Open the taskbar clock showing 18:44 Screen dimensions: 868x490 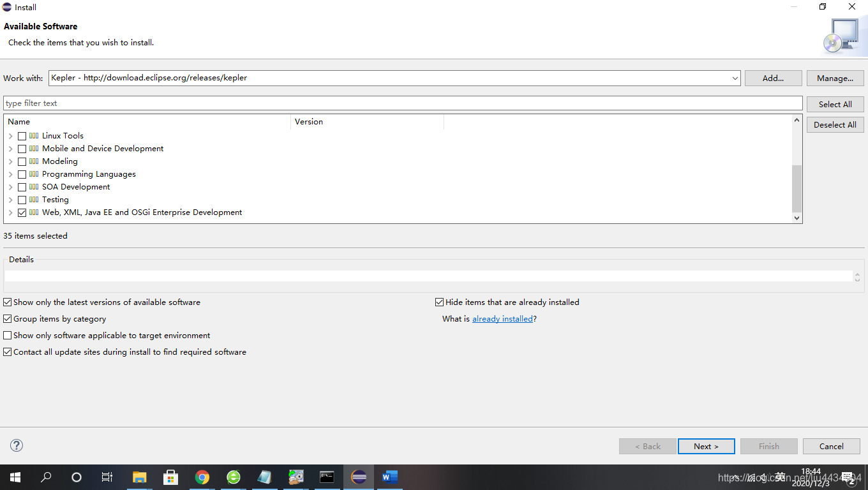pyautogui.click(x=811, y=477)
